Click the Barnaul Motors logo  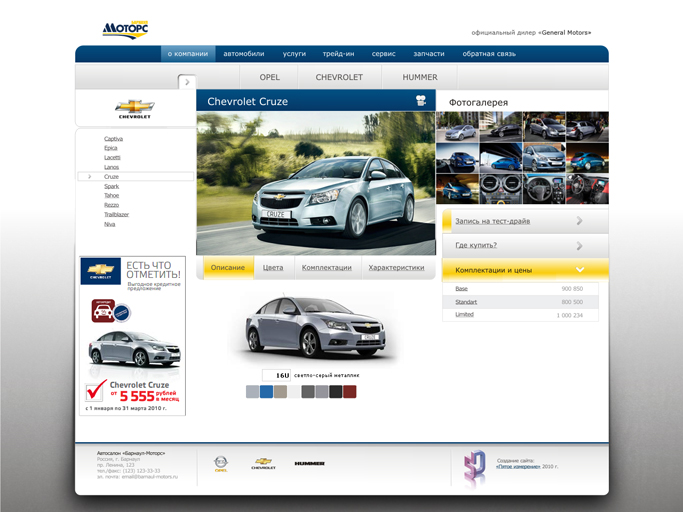pyautogui.click(x=125, y=30)
